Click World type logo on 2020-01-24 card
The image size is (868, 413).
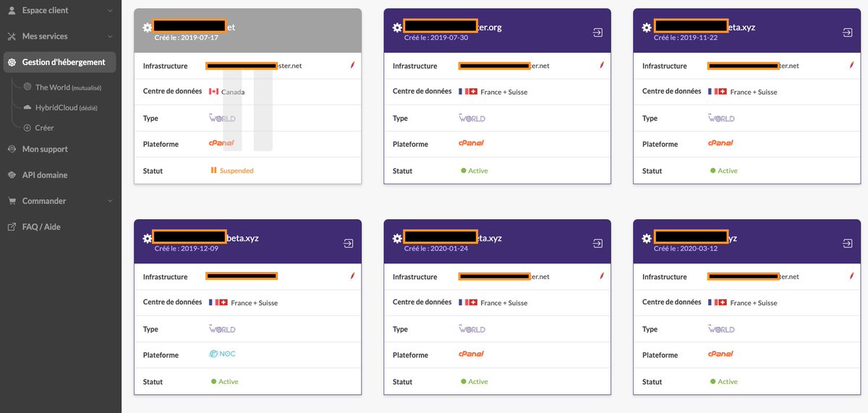pos(472,328)
